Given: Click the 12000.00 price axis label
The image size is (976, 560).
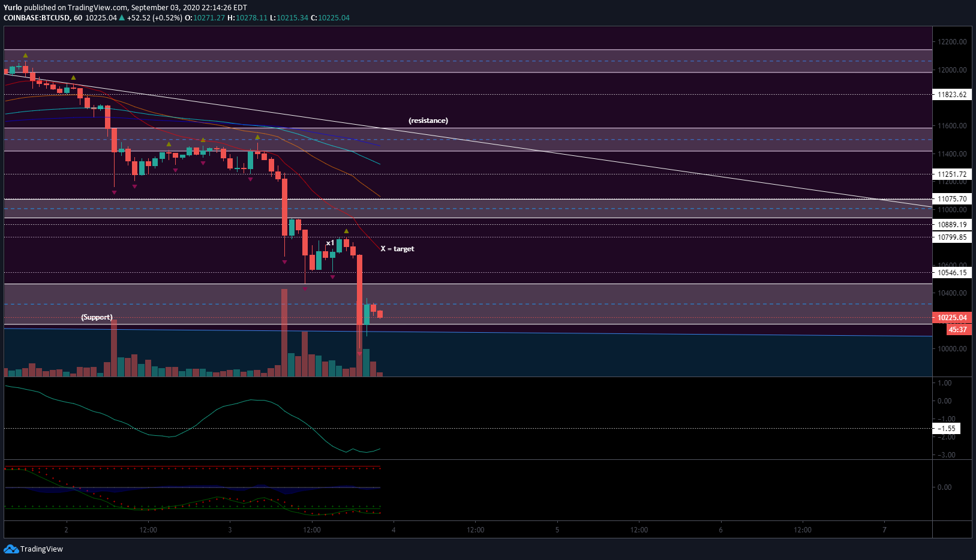Looking at the screenshot, I should click(x=952, y=70).
